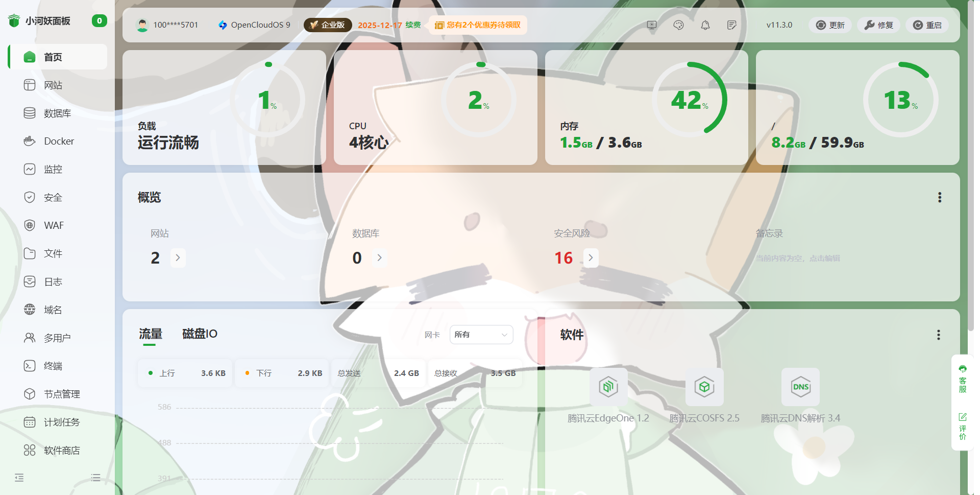The height and width of the screenshot is (495, 980).
Task: Switch to the 磁盘IO tab
Action: click(x=200, y=334)
